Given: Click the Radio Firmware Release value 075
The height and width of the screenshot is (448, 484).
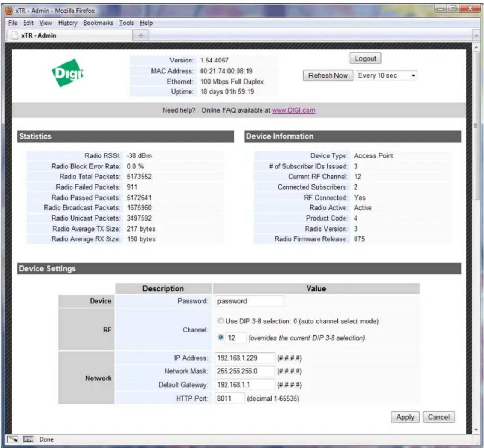Looking at the screenshot, I should [x=359, y=239].
